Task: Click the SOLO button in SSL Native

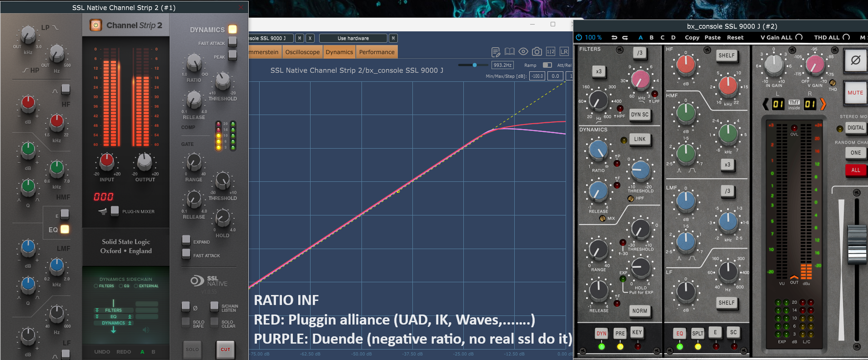Action: pyautogui.click(x=192, y=349)
